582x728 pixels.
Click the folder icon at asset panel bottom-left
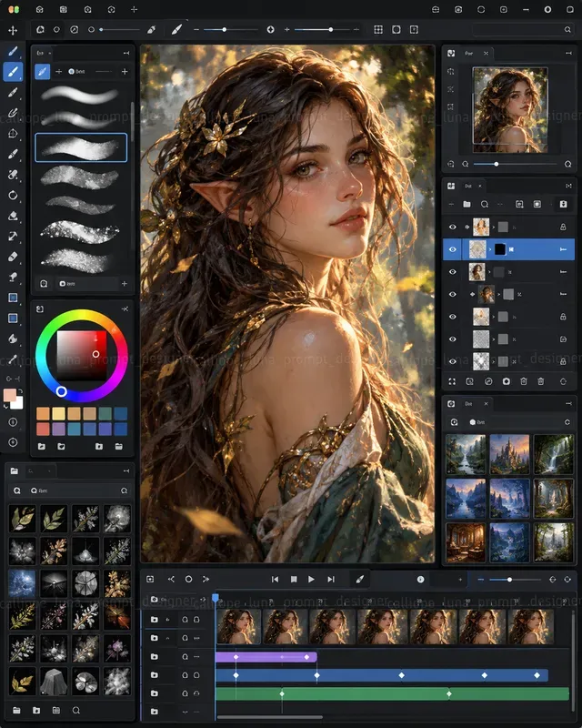coord(16,711)
